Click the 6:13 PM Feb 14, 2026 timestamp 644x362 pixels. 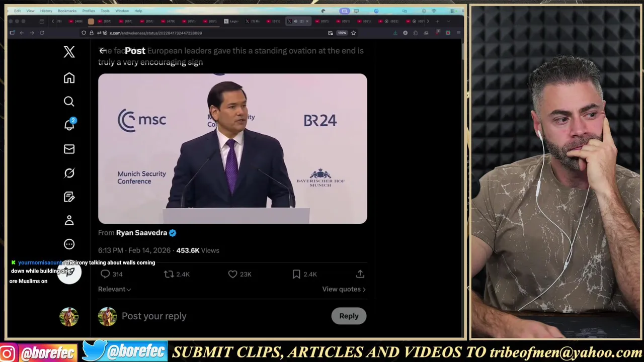click(x=134, y=250)
